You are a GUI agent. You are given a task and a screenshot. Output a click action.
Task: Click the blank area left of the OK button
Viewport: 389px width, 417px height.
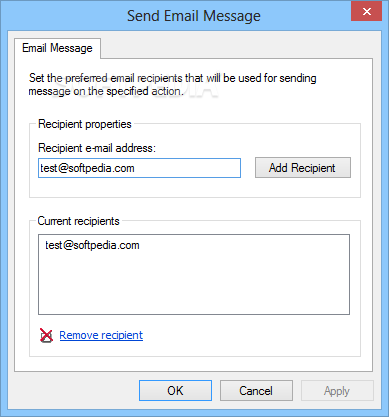tap(77, 391)
